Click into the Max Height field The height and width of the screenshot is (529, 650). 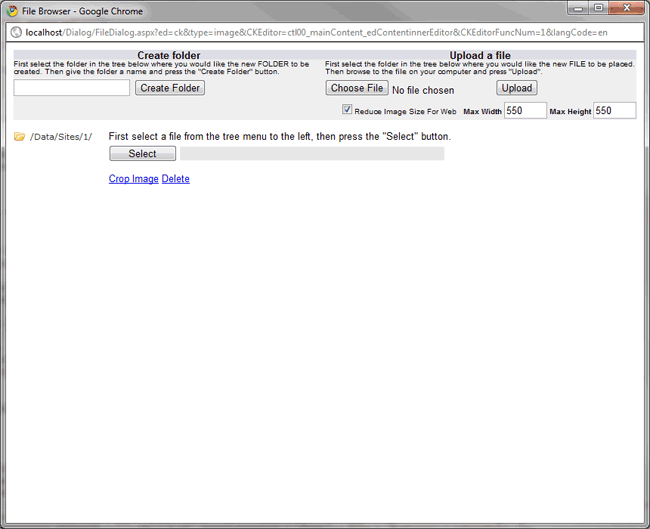(614, 110)
